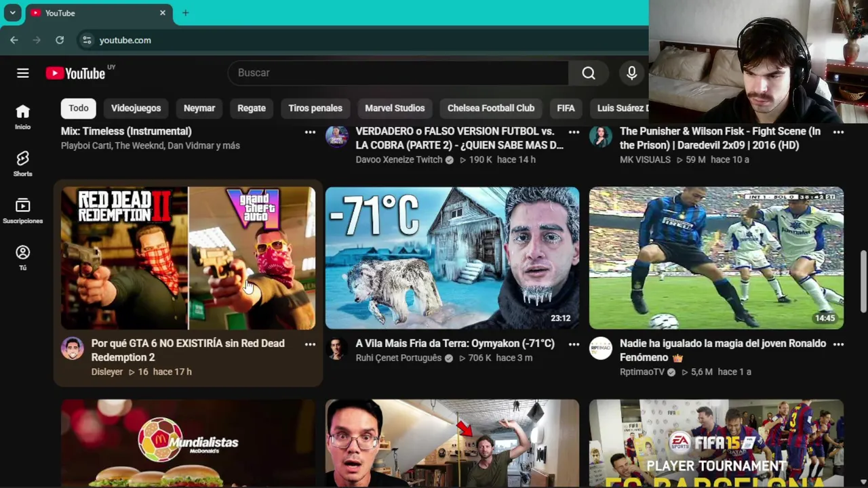
Task: Open 'Nadie ha igualado la magia' title
Action: click(x=723, y=350)
